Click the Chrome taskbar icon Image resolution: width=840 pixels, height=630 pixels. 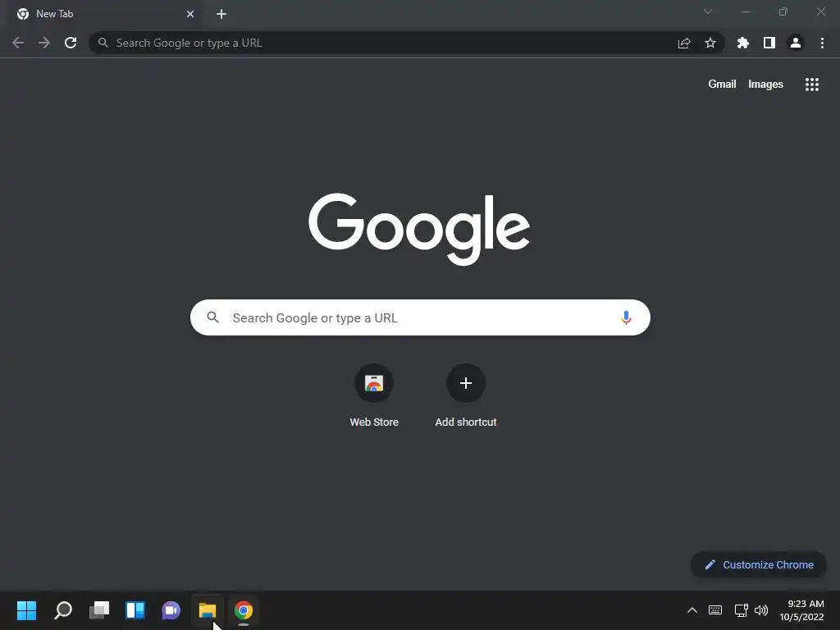[243, 610]
